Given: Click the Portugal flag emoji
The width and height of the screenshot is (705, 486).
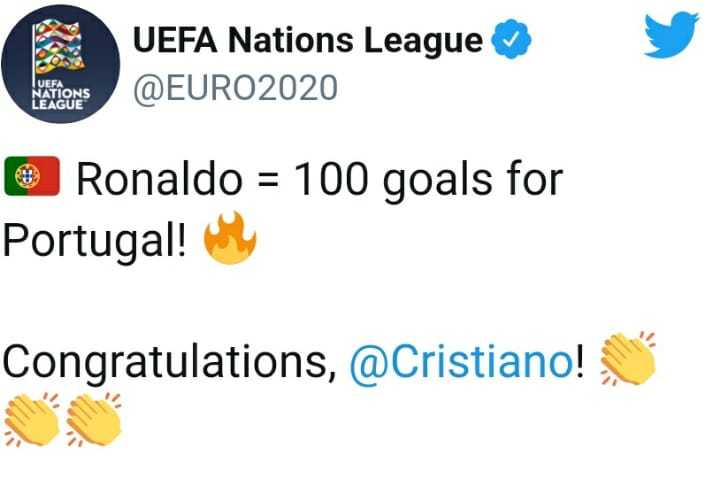Looking at the screenshot, I should pos(32,176).
